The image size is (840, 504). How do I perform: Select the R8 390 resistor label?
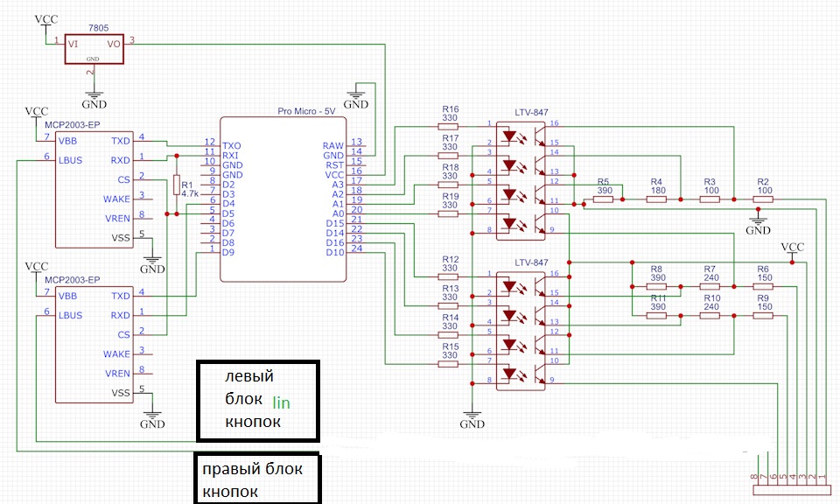tap(657, 273)
